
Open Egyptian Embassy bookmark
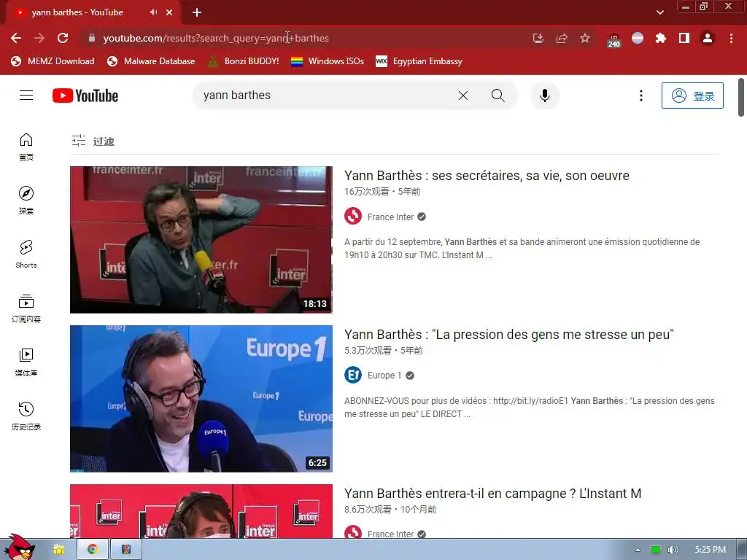(419, 61)
